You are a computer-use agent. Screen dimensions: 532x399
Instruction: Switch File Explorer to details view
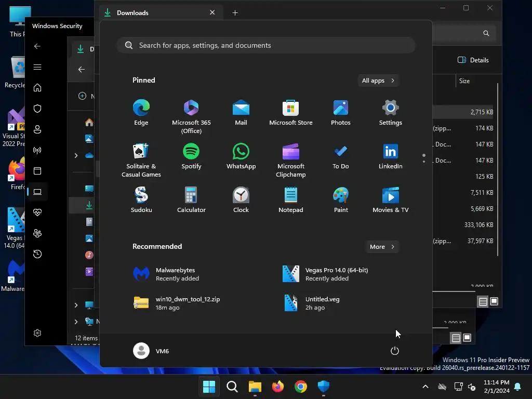[483, 301]
